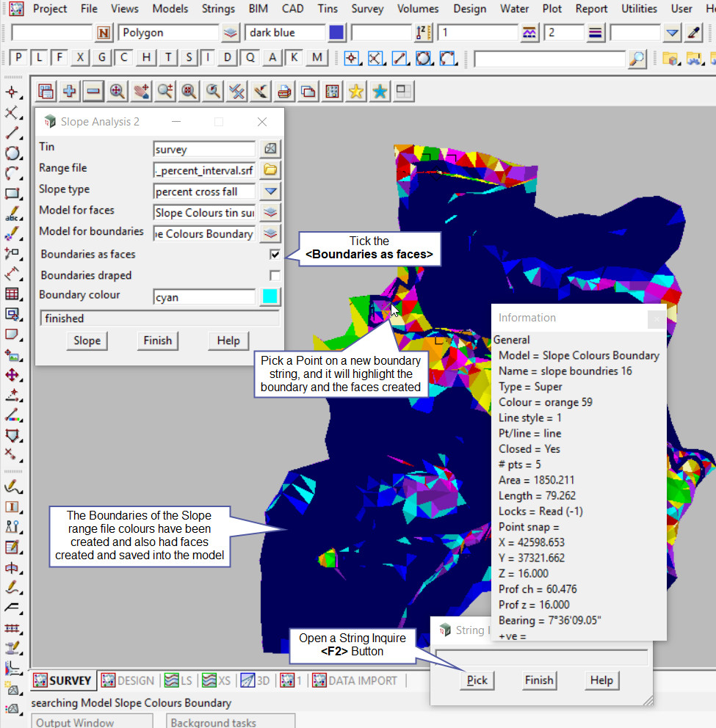
Task: Click the yellow star icon in view toolbar
Action: click(356, 91)
